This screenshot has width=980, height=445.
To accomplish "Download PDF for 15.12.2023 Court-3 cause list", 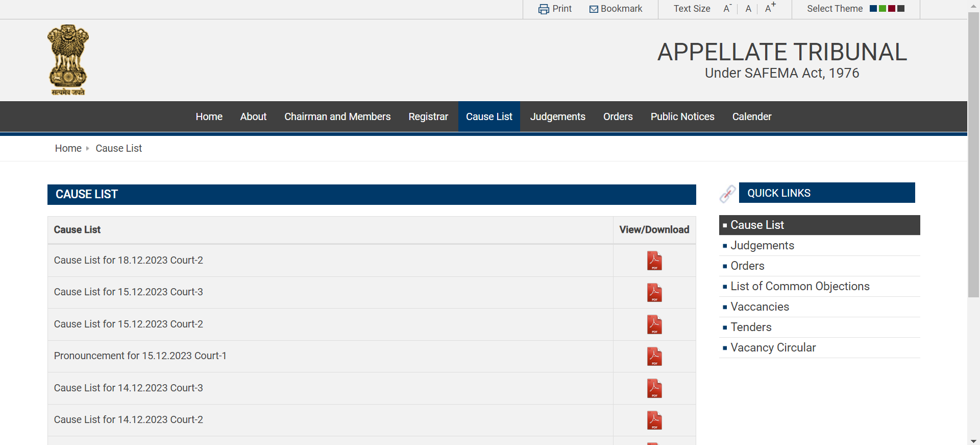I will coord(654,293).
